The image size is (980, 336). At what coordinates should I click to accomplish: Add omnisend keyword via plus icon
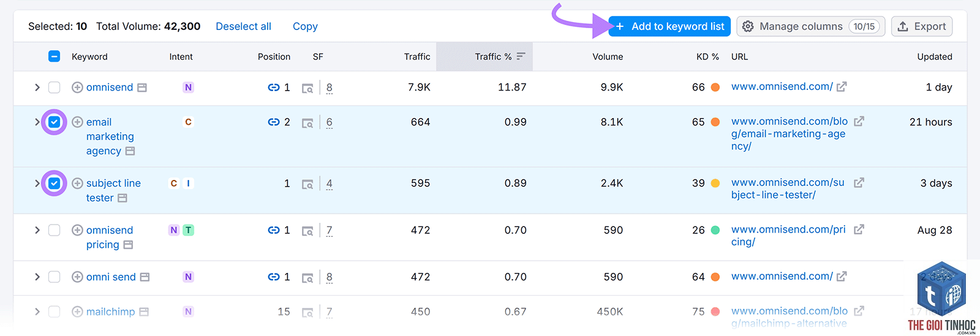77,88
